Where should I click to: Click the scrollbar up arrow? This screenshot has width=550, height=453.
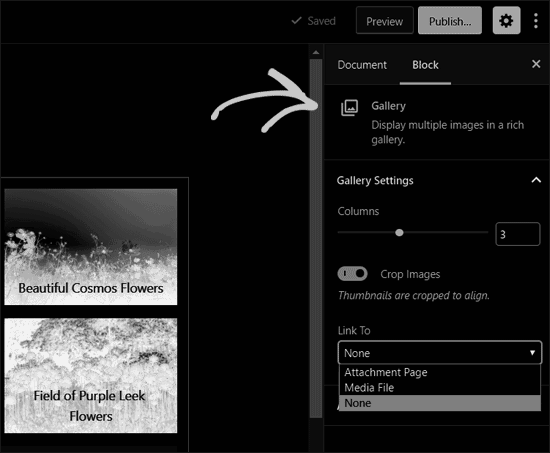tap(316, 53)
